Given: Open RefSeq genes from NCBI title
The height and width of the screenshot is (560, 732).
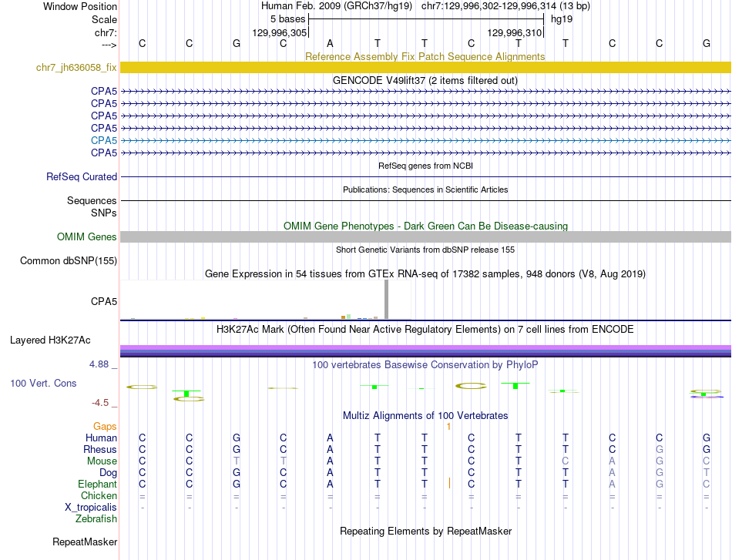Looking at the screenshot, I should 425,166.
